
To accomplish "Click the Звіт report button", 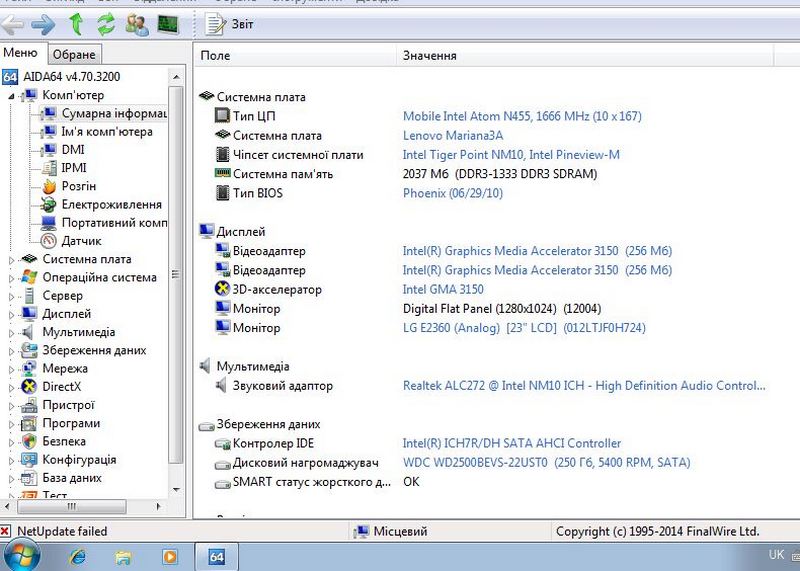I will pos(231,23).
